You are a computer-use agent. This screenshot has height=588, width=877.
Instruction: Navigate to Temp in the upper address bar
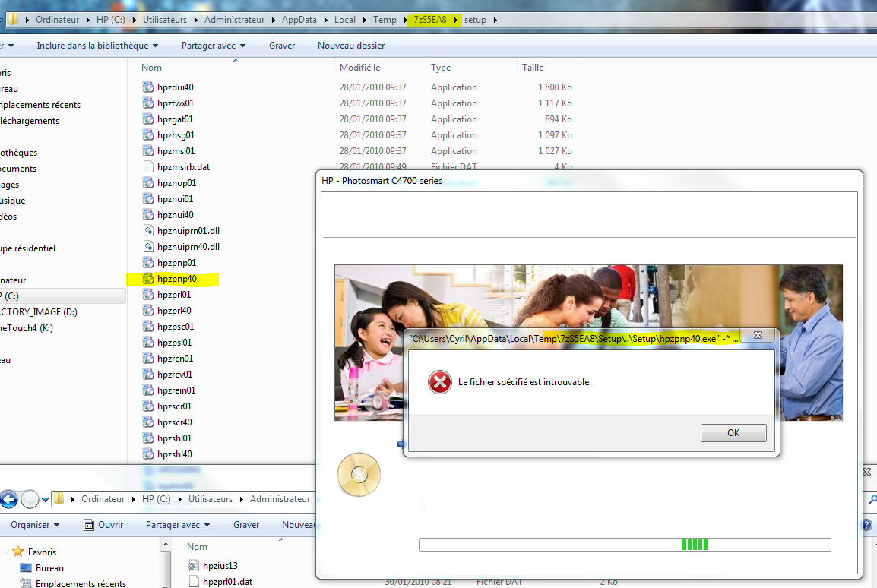click(x=385, y=20)
